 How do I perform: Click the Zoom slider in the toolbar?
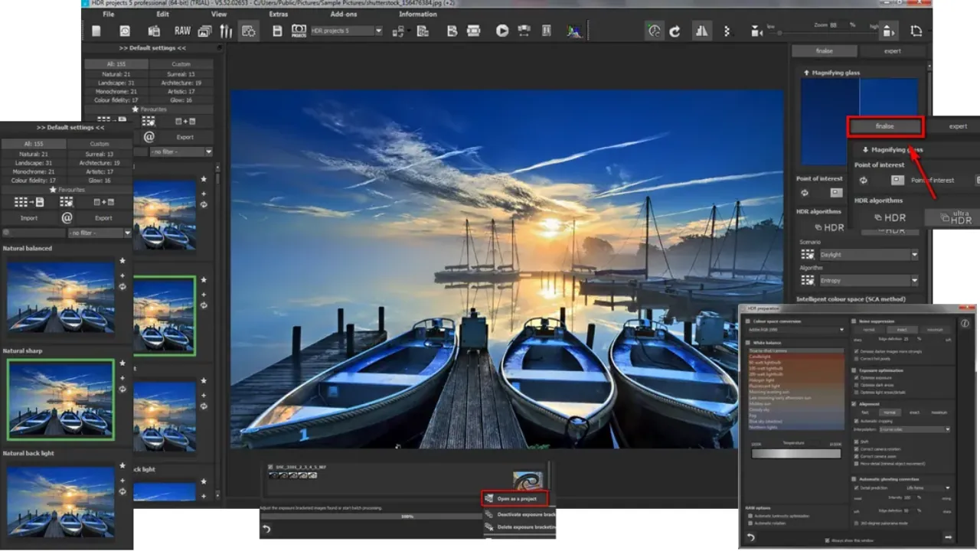tap(824, 33)
